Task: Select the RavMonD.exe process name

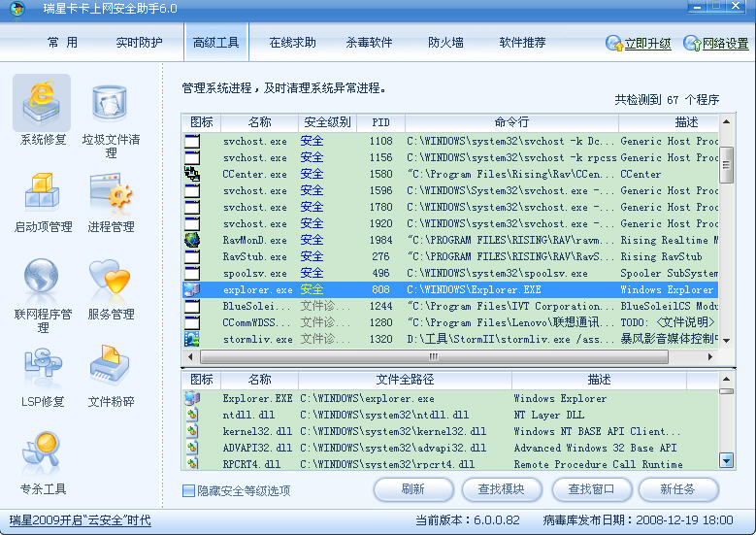Action: pos(254,240)
